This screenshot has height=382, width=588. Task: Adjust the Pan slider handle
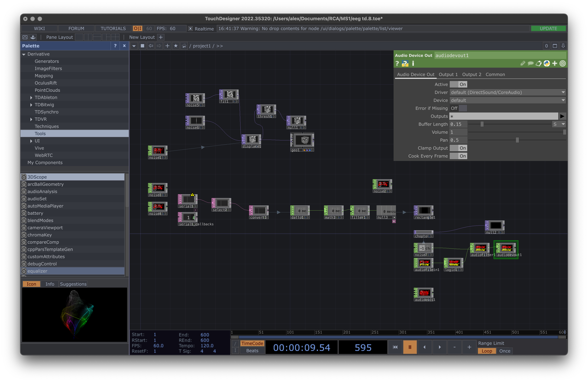click(517, 140)
